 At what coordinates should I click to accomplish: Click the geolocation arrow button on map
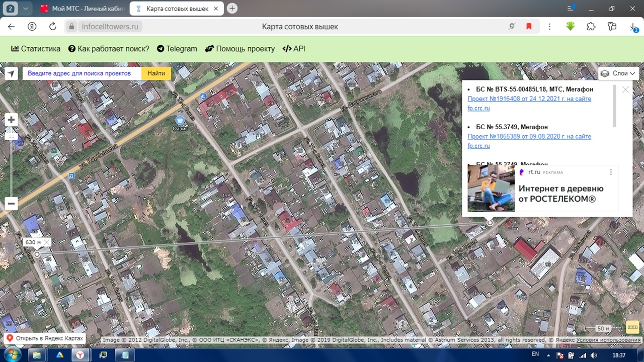11,74
